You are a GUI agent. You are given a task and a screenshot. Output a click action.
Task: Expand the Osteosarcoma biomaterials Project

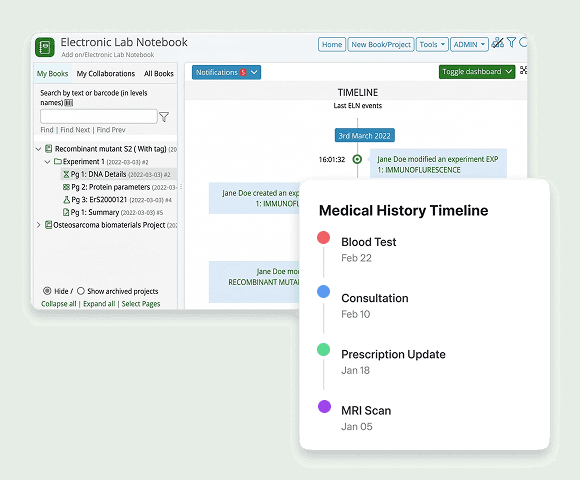(38, 225)
